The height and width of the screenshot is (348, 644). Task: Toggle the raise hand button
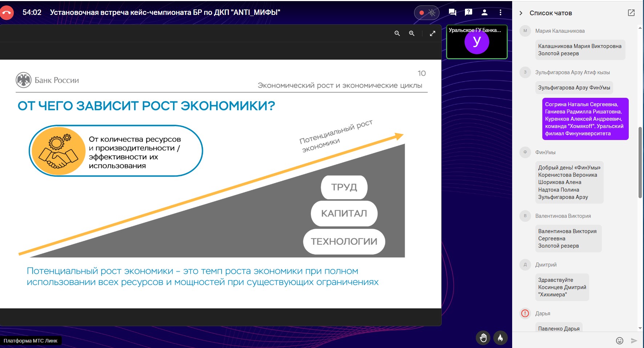(483, 338)
